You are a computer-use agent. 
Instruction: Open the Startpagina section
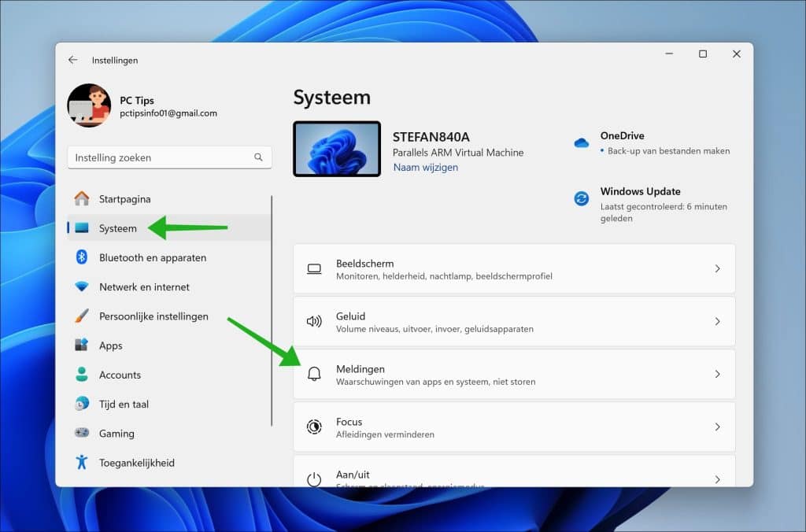168,198
